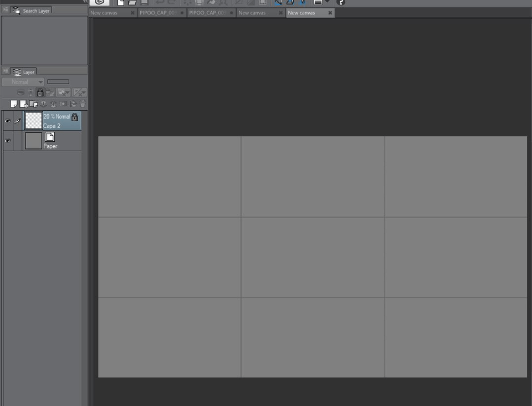This screenshot has width=532, height=406.
Task: Click the 20 % Normal layer text
Action: (x=57, y=116)
